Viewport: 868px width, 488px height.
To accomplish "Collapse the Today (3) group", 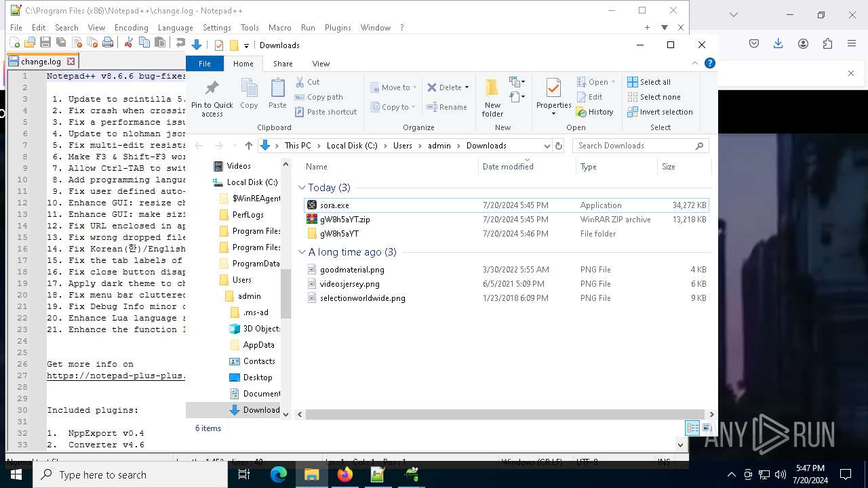I will pos(302,188).
